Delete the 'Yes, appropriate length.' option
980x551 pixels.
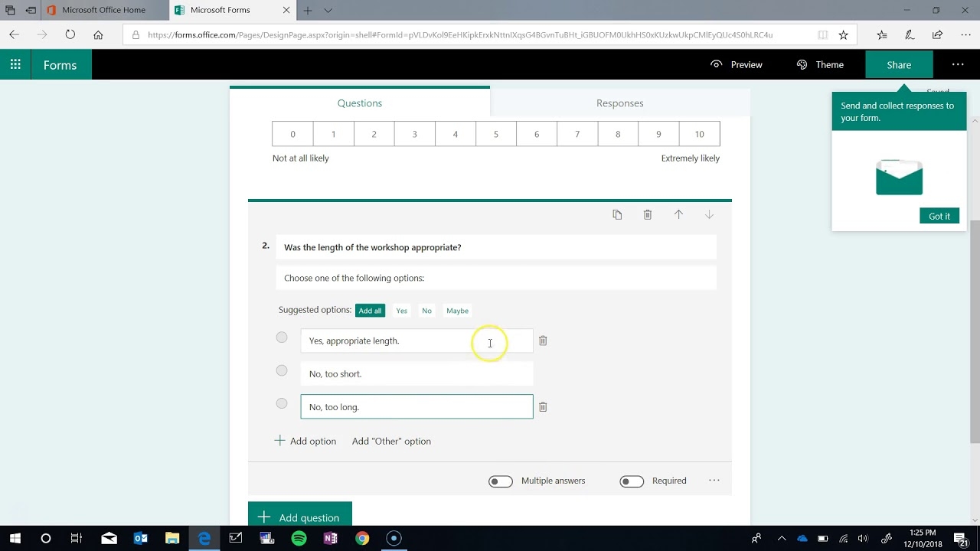543,341
